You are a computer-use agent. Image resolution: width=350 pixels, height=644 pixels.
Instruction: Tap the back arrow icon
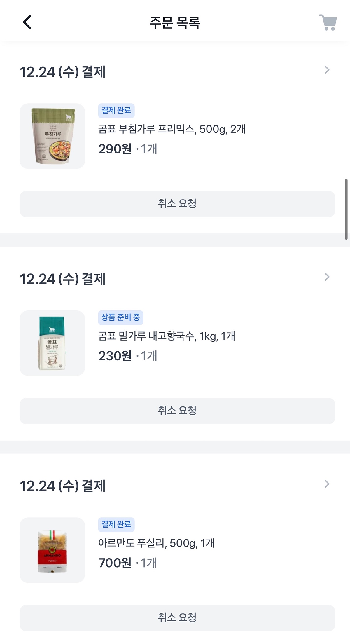coord(27,22)
